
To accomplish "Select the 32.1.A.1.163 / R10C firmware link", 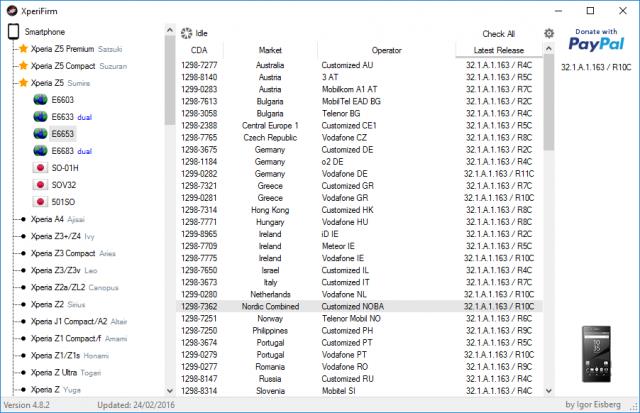I will 596,67.
